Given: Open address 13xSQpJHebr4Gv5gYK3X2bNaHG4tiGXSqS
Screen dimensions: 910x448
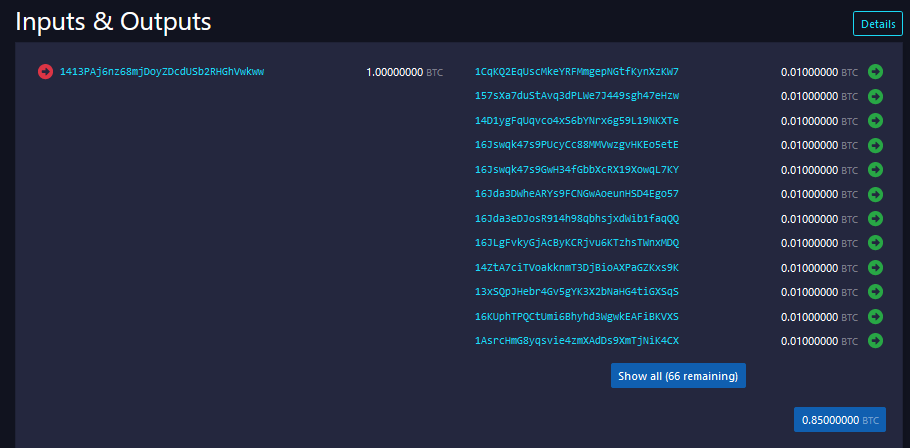Looking at the screenshot, I should tap(577, 292).
